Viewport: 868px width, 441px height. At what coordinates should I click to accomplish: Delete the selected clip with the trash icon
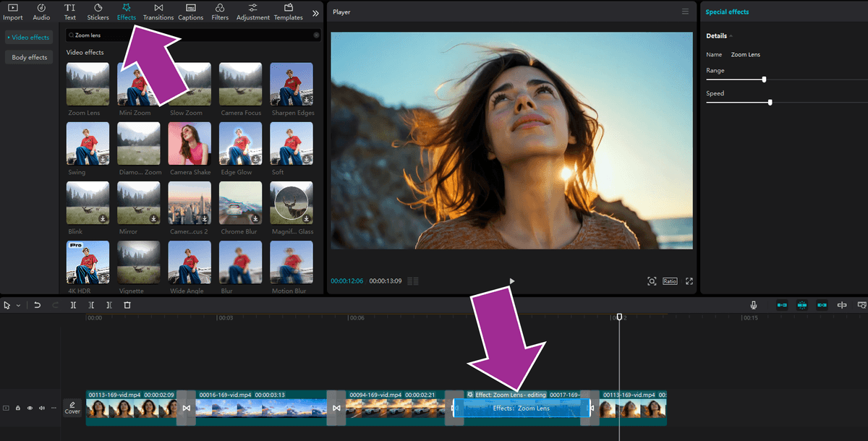(127, 305)
